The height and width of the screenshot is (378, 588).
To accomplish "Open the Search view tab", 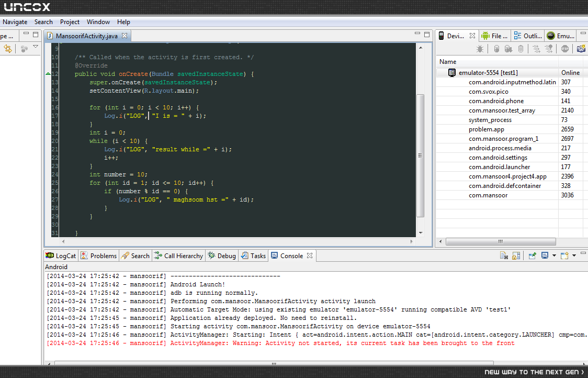I will click(135, 255).
